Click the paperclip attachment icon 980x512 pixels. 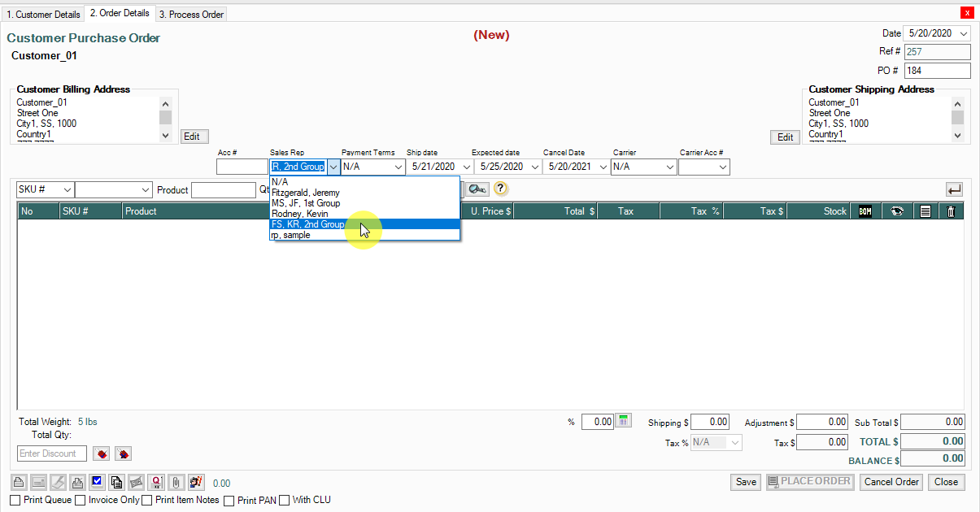point(175,482)
